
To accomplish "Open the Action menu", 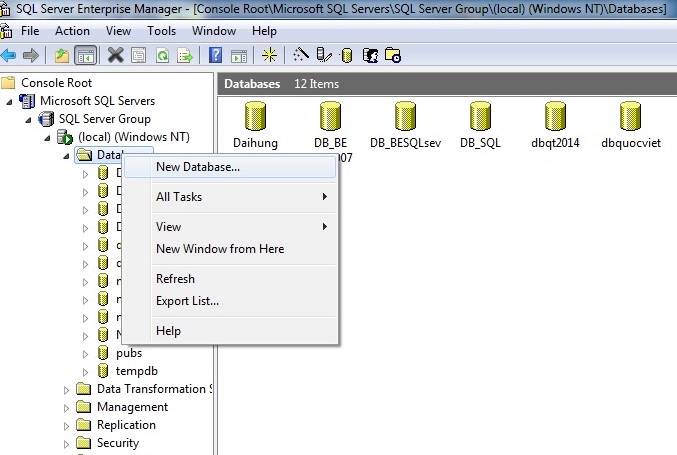I will 72,31.
